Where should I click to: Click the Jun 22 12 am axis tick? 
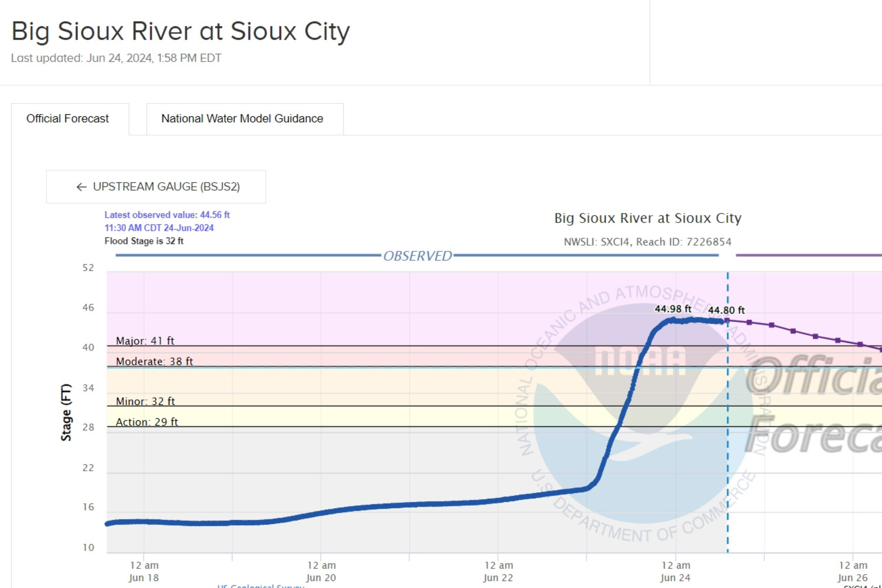pos(498,571)
